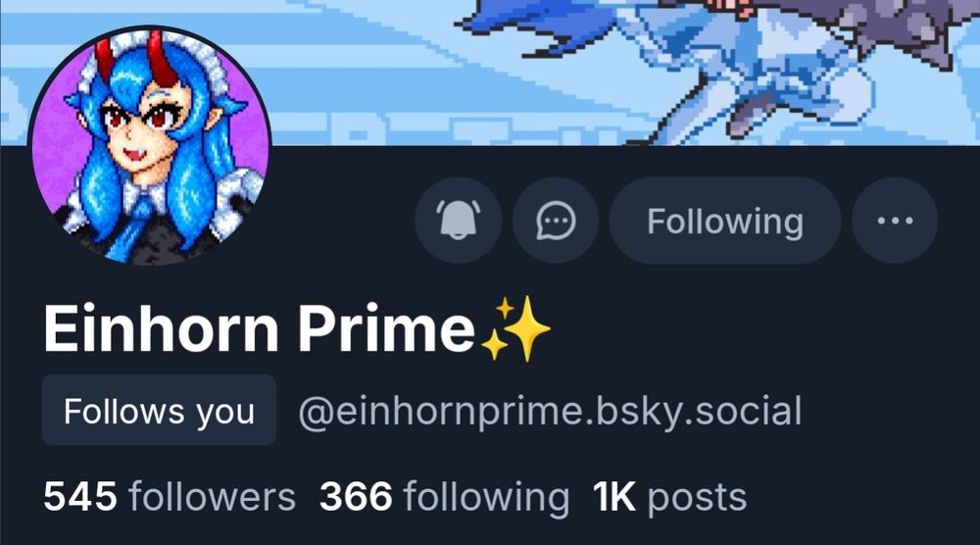Click the sparkles emoji beside the name

point(515,328)
